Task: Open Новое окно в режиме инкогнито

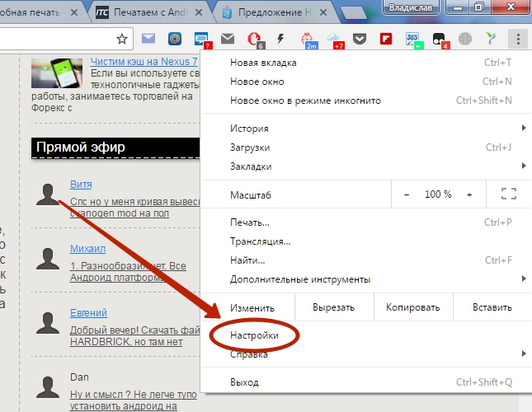Action: 366,101
